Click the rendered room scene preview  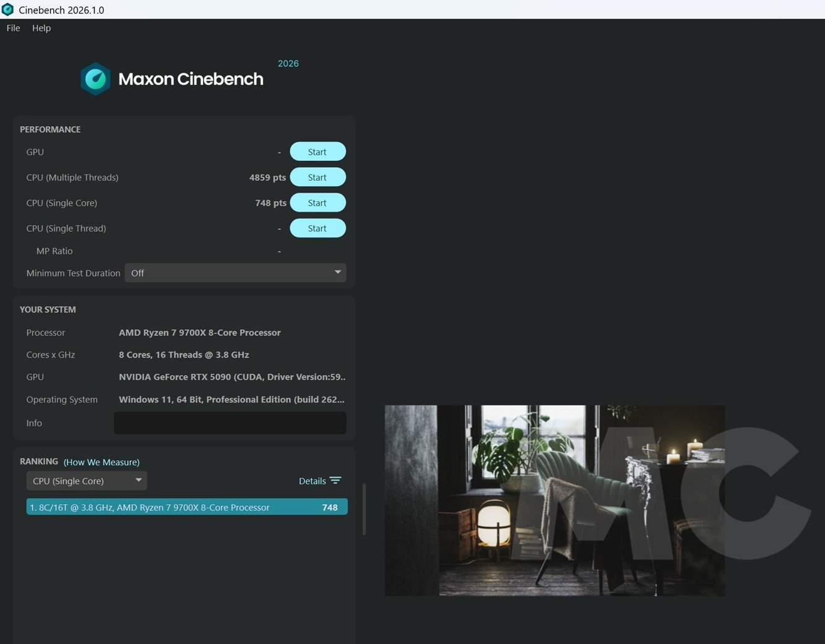coord(554,500)
